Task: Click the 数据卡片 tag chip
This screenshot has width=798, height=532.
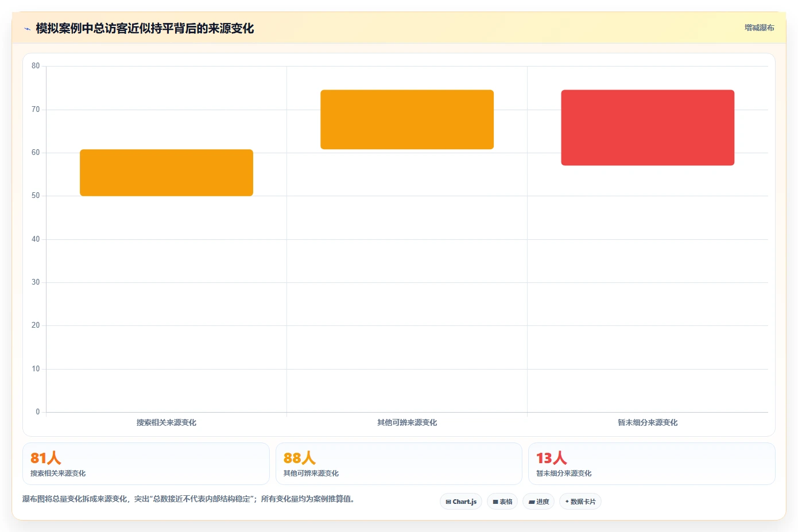Action: [x=580, y=502]
